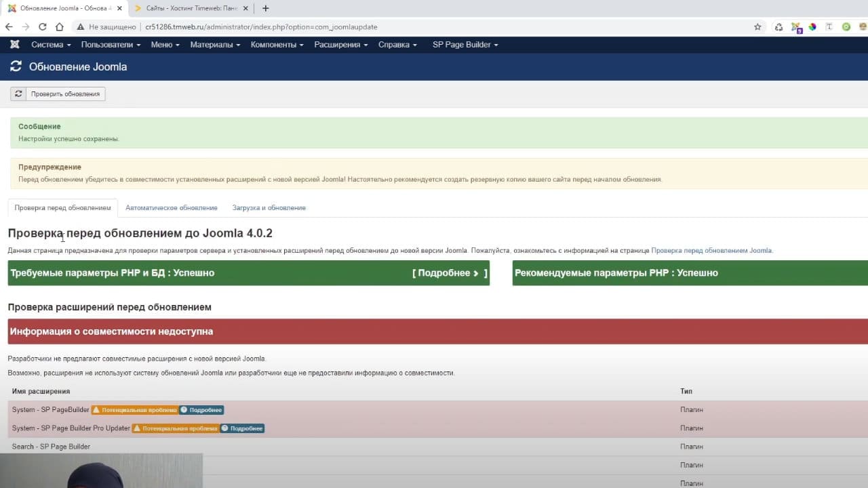Click the 'Предупреждение' warning heading
This screenshot has height=488, width=868.
click(50, 167)
